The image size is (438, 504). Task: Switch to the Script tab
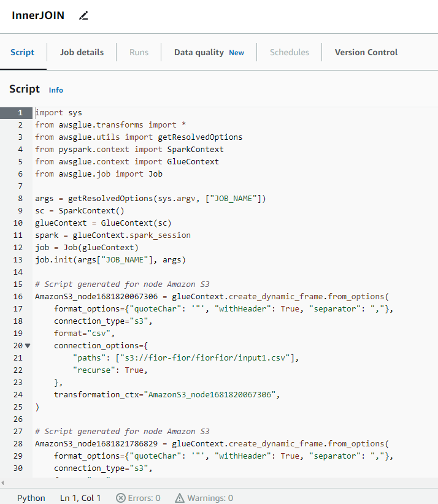23,52
